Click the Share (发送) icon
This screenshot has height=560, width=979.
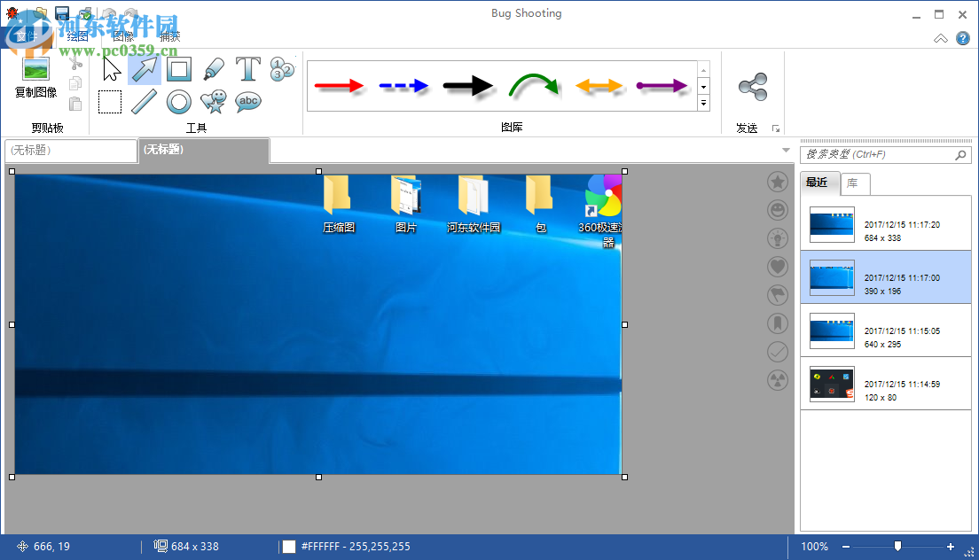[752, 87]
